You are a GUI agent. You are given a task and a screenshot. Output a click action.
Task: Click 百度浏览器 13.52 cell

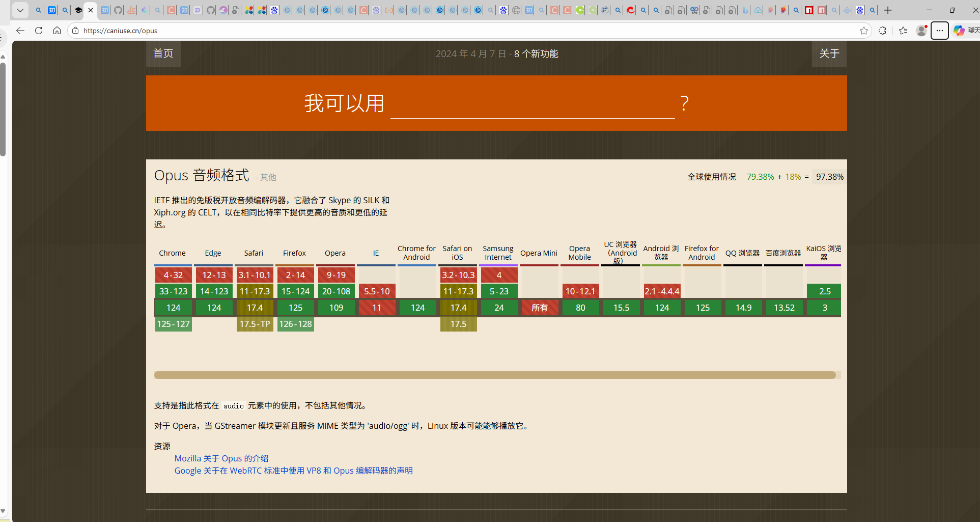785,308
